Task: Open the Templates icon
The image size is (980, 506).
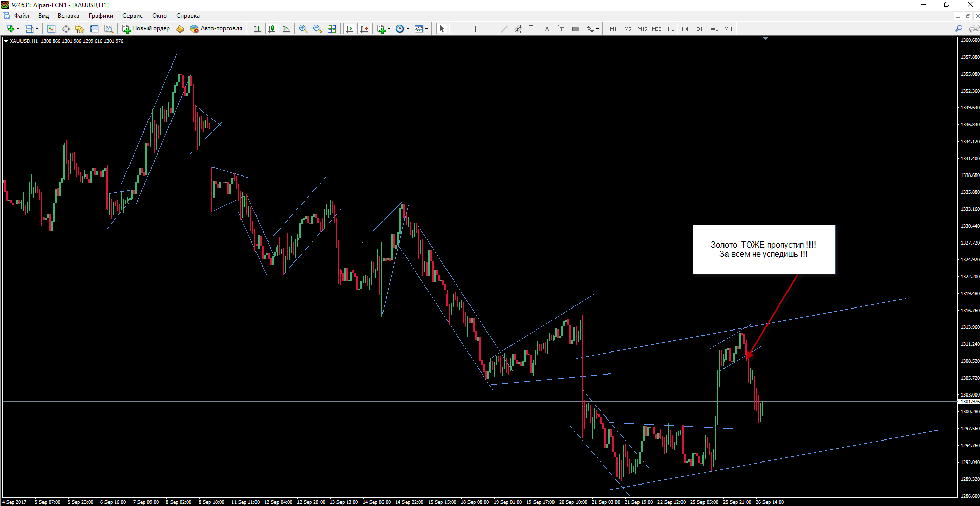Action: tap(419, 29)
